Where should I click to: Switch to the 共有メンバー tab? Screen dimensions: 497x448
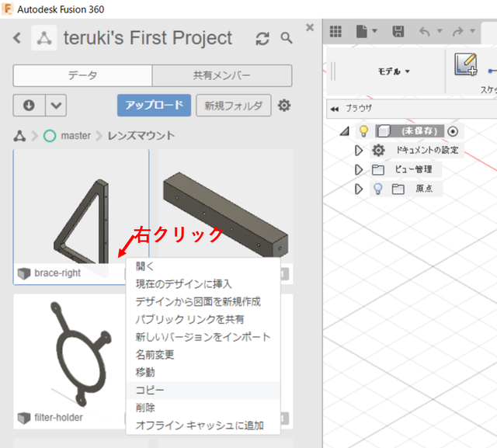pos(222,75)
